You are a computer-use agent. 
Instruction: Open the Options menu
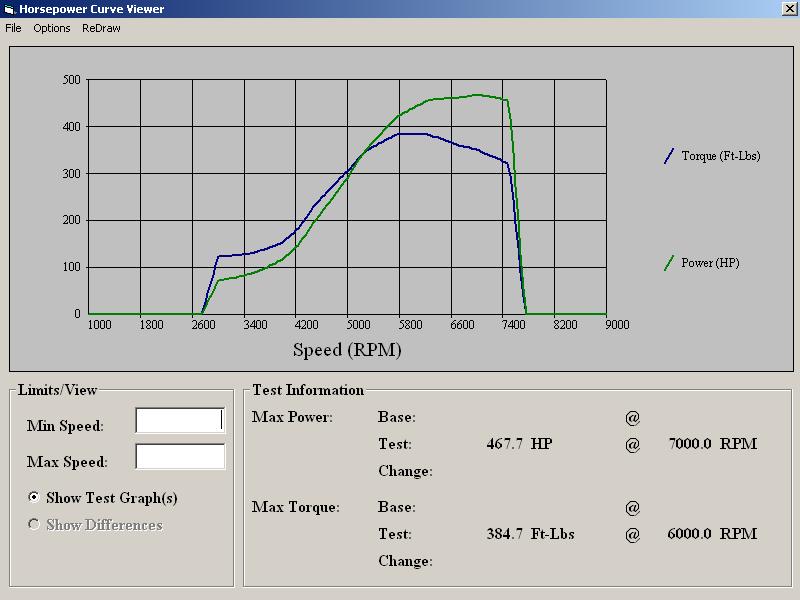point(52,28)
